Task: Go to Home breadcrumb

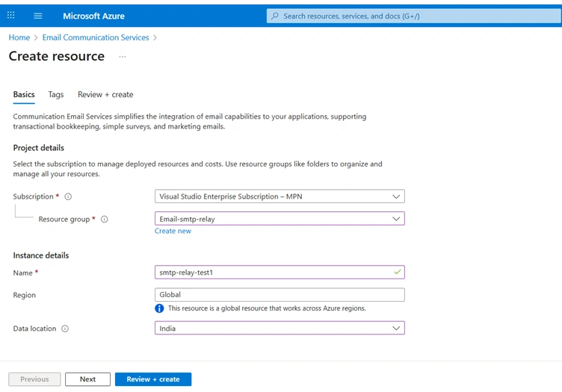Action: pos(19,37)
